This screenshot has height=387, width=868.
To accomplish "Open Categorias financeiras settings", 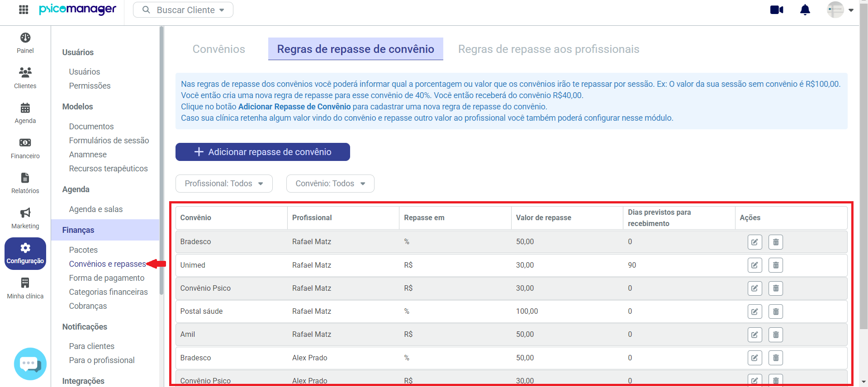I will click(109, 292).
